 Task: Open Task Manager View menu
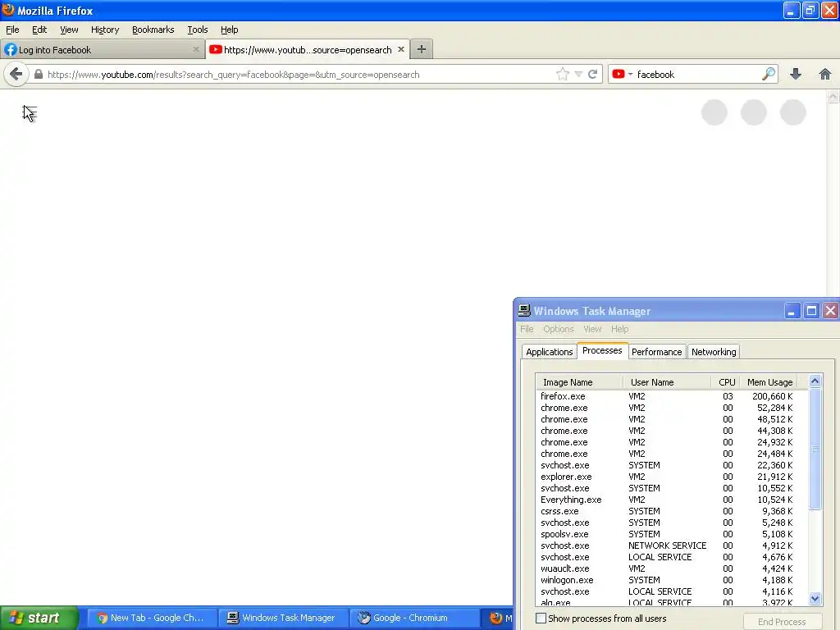[x=592, y=329]
